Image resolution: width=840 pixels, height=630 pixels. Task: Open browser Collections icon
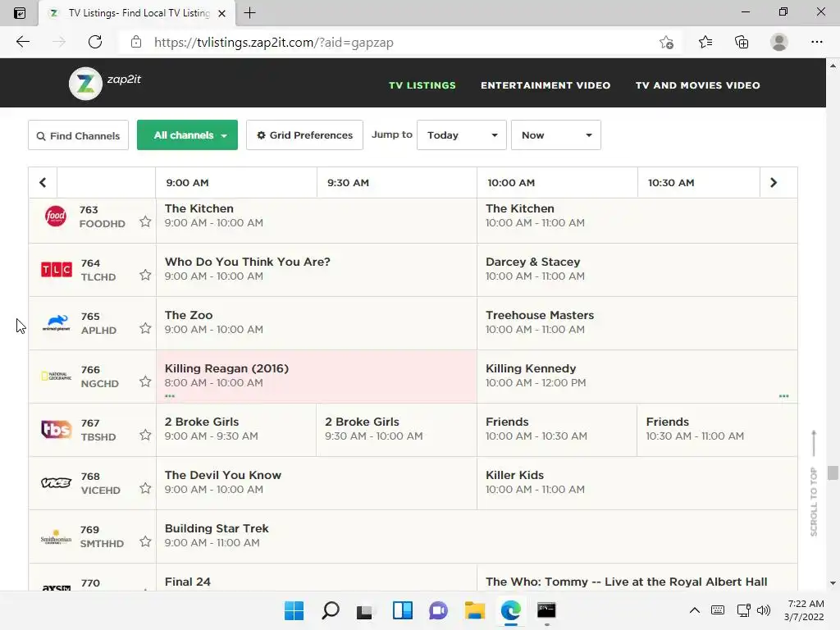(742, 42)
